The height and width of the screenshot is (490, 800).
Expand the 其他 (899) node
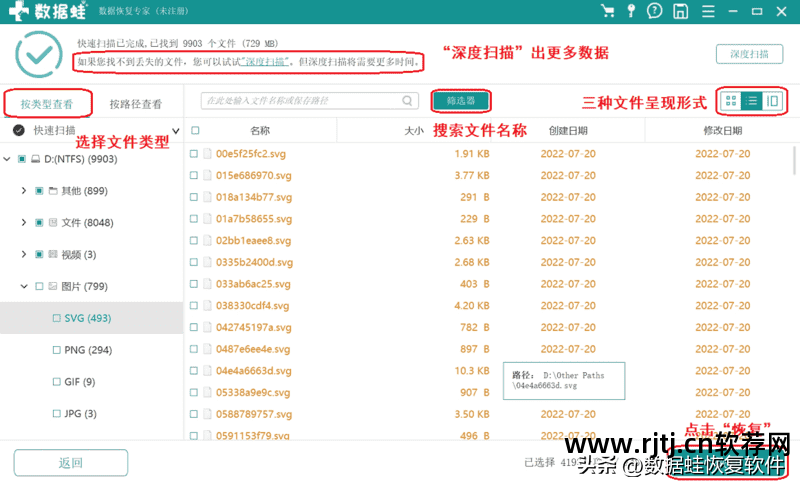coord(23,191)
